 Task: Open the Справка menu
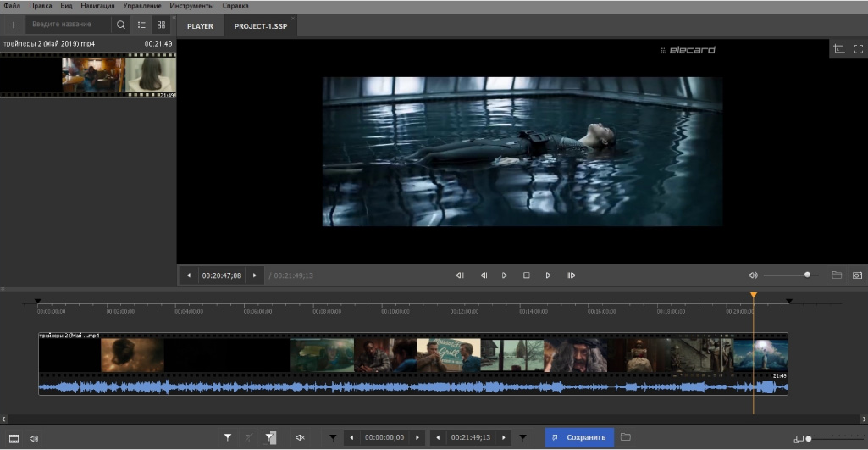tap(235, 6)
